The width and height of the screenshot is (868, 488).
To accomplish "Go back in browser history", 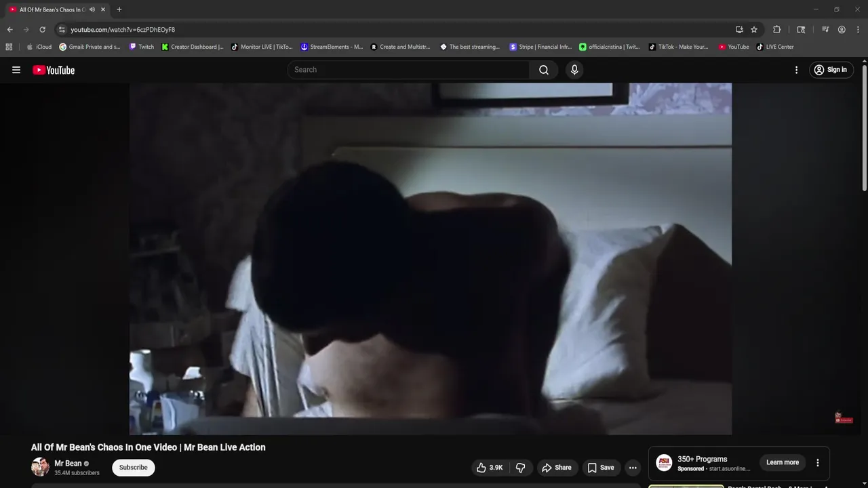I will coord(9,30).
